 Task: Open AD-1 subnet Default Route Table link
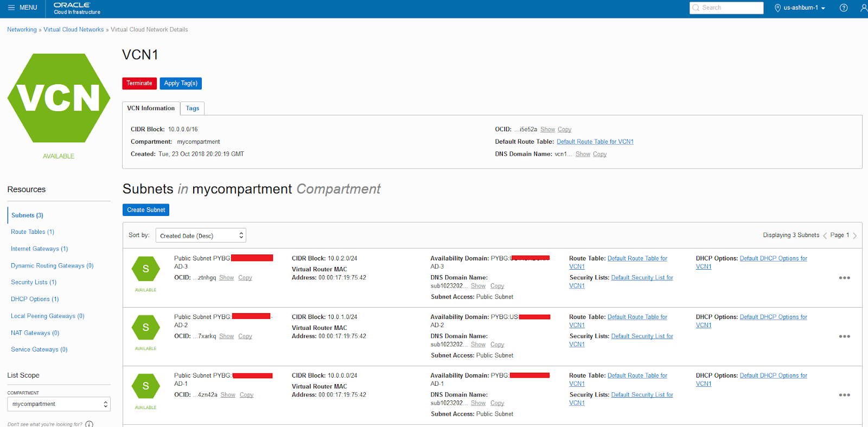click(637, 375)
